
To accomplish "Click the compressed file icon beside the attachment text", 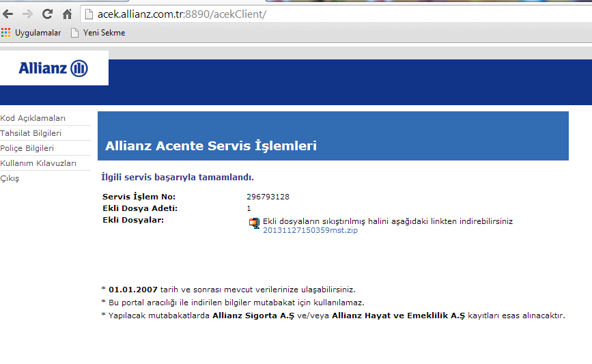I will [255, 222].
